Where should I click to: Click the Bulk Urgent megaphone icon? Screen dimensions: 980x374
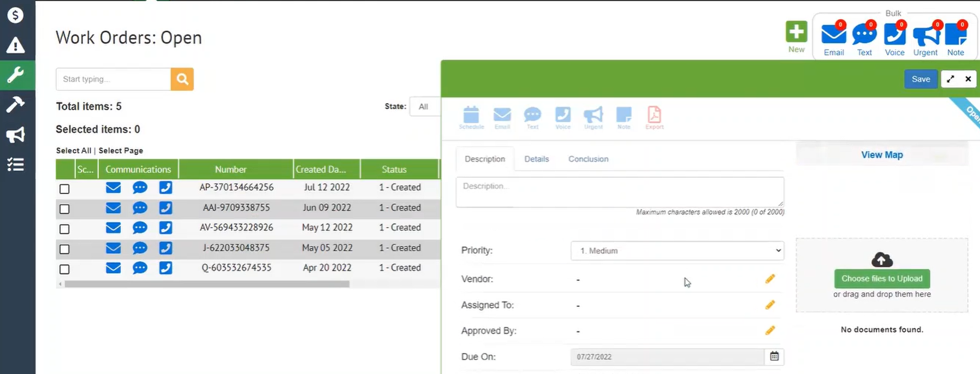coord(925,35)
